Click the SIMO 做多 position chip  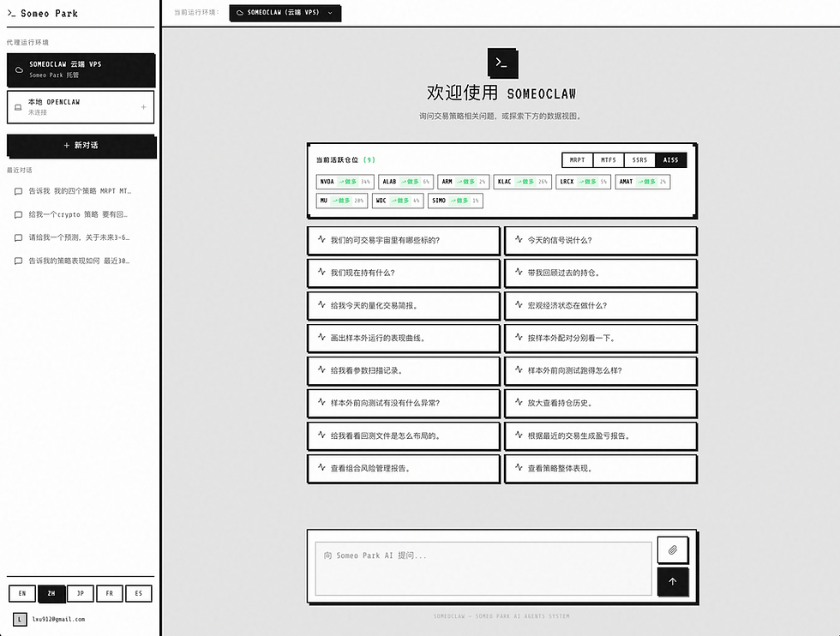click(455, 201)
